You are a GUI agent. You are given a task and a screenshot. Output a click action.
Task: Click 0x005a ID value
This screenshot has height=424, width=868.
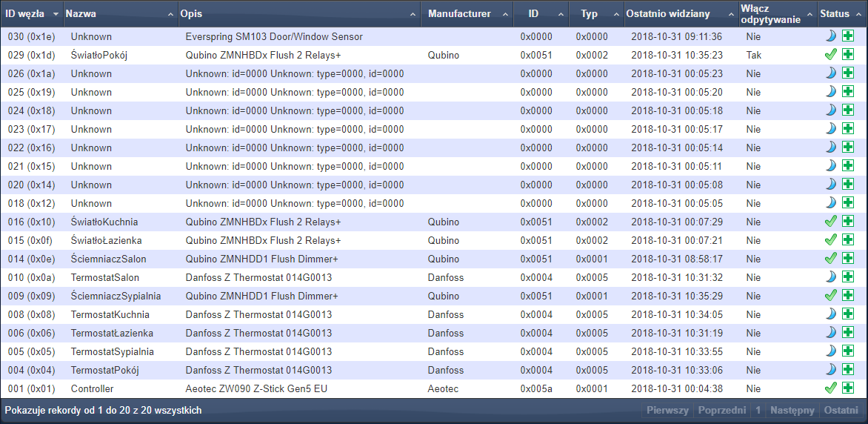tap(536, 388)
